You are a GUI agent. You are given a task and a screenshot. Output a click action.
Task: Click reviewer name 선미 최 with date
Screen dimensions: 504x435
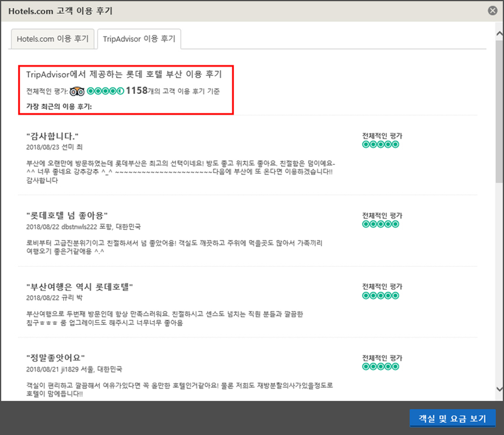[x=54, y=147]
